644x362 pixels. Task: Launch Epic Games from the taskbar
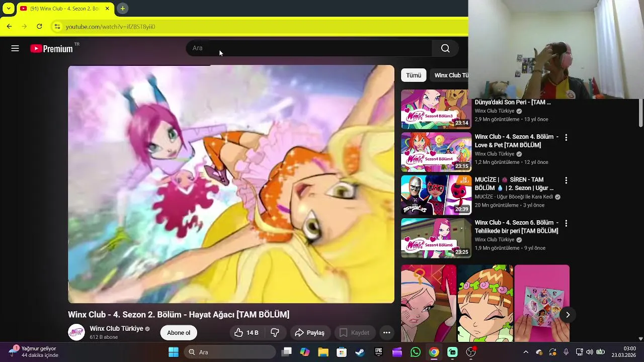click(x=378, y=352)
